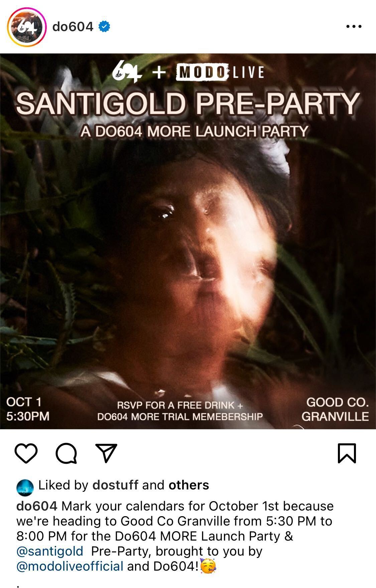Like the post with heart icon

click(x=26, y=453)
